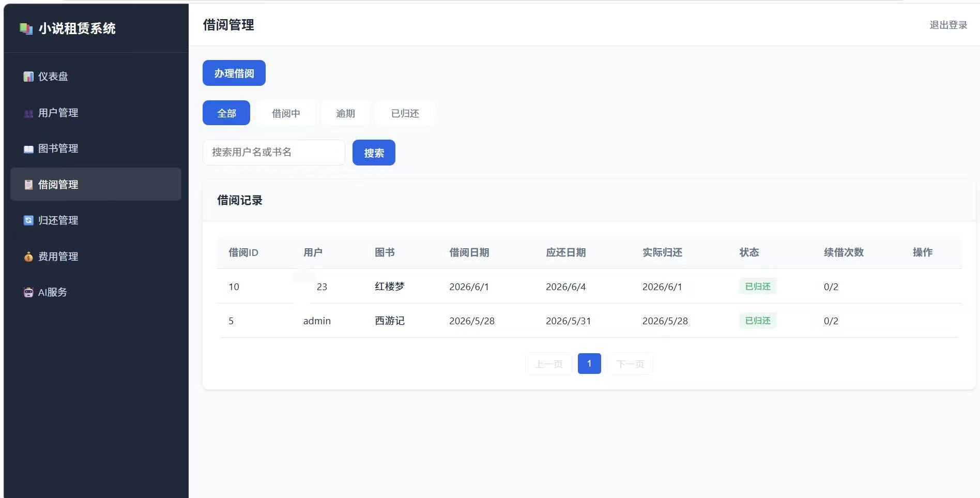Click the 用户管理 people icon
The width and height of the screenshot is (980, 498).
tap(28, 113)
